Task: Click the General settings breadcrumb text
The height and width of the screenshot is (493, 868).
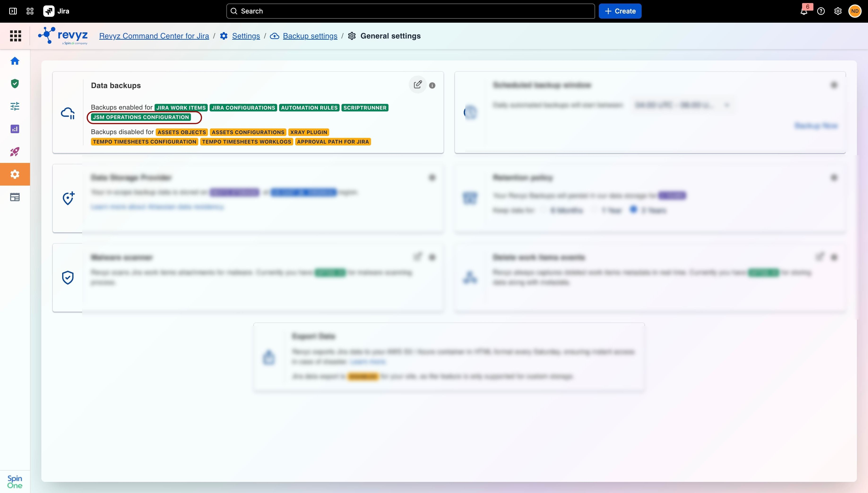Action: [390, 36]
